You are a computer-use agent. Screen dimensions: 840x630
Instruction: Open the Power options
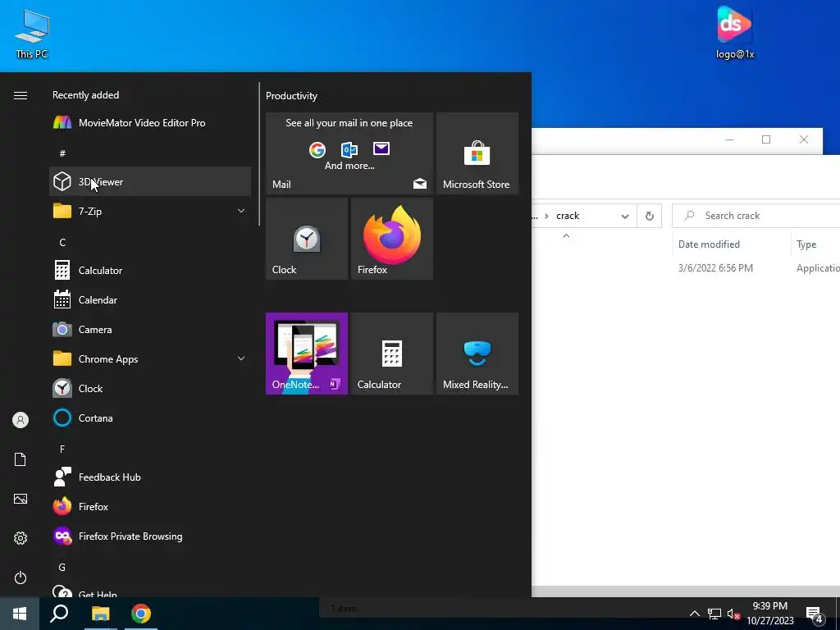coord(21,577)
